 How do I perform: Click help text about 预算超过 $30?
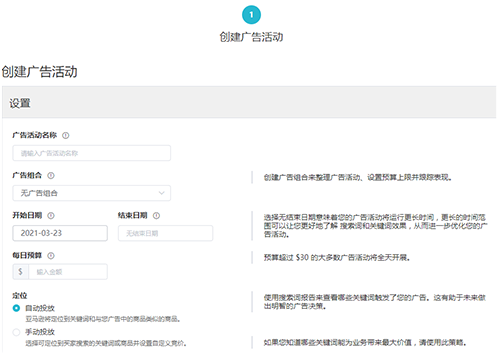click(x=337, y=258)
